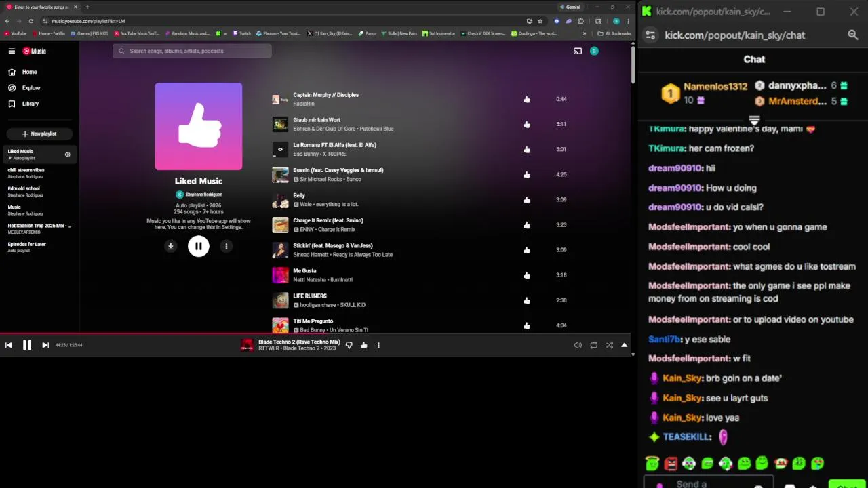868x488 pixels.
Task: Open Natti Natasha artist link
Action: (x=309, y=279)
